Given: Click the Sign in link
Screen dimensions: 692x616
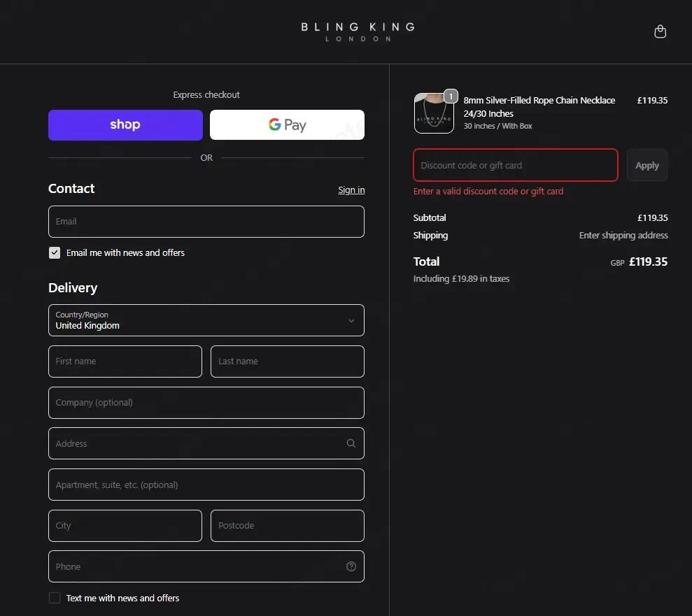Looking at the screenshot, I should (x=351, y=189).
